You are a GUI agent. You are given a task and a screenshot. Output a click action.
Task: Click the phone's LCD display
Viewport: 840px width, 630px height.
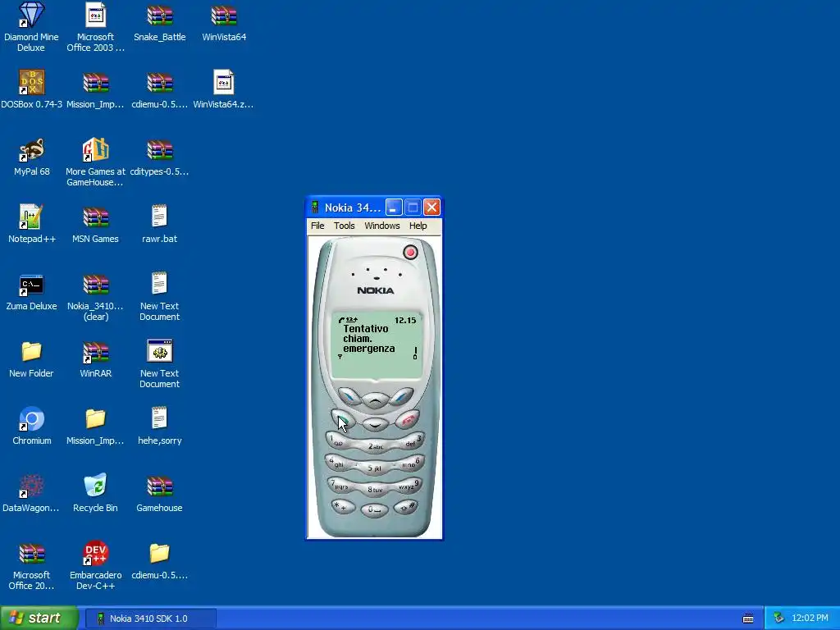pyautogui.click(x=376, y=345)
